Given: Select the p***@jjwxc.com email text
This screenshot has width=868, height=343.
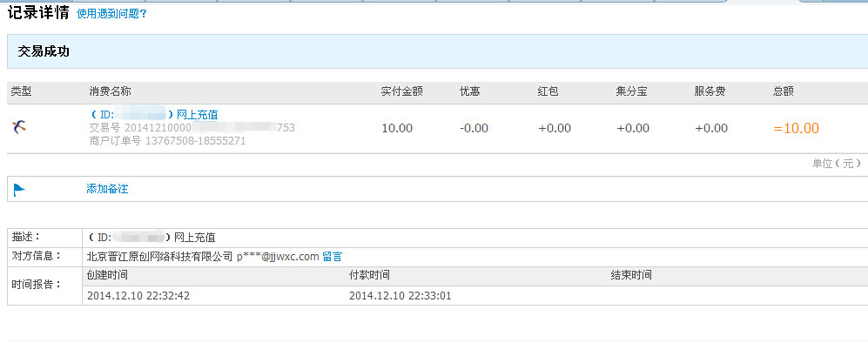Looking at the screenshot, I should point(278,257).
